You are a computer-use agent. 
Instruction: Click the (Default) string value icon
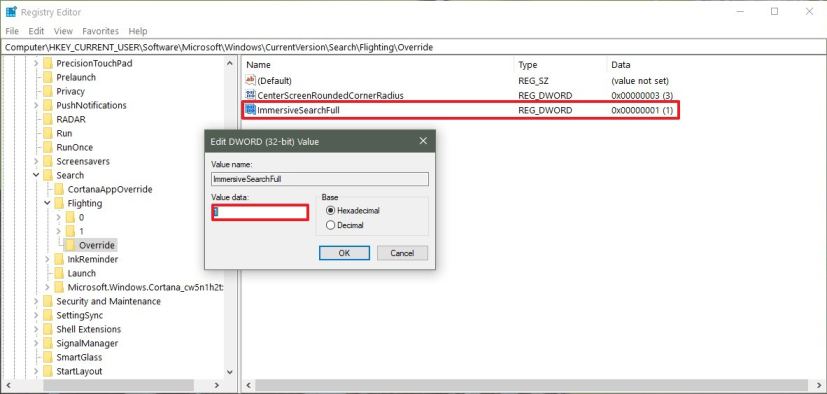click(251, 80)
